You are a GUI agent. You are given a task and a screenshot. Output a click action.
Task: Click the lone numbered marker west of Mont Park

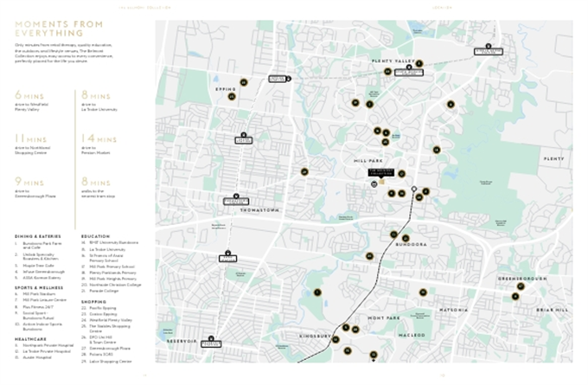point(317,292)
